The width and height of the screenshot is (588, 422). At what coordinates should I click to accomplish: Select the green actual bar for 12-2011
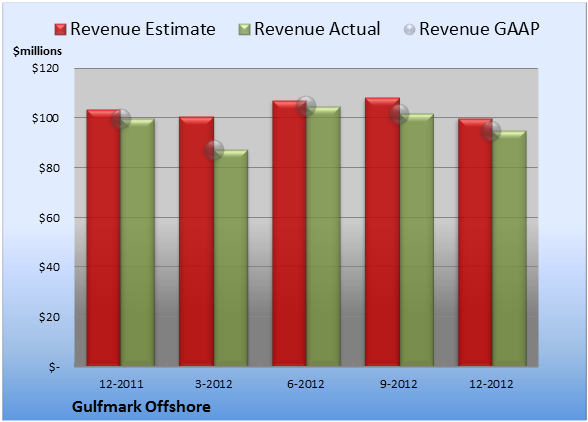tap(138, 242)
